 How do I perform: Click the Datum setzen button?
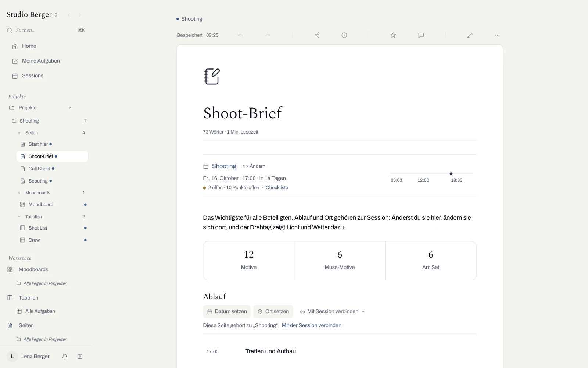227,312
